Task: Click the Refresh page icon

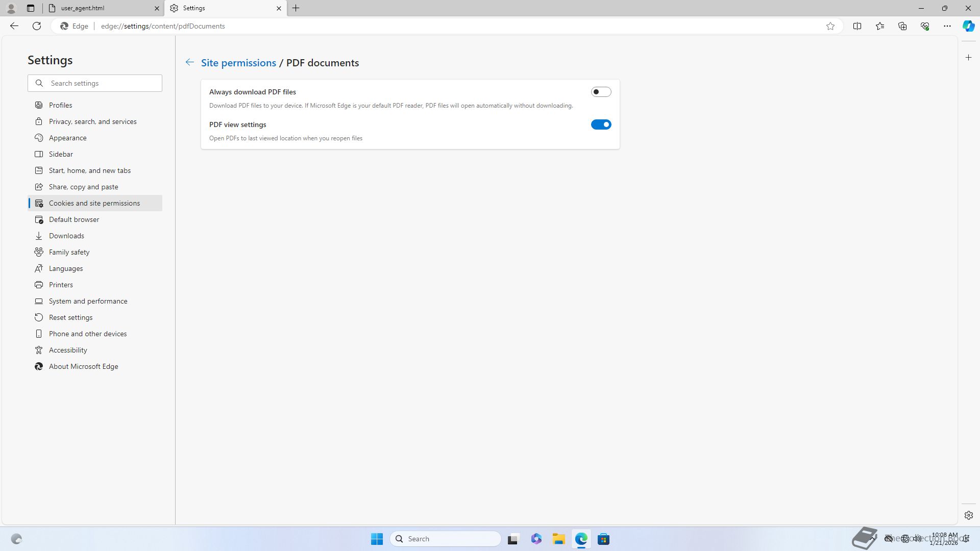Action: 37,26
